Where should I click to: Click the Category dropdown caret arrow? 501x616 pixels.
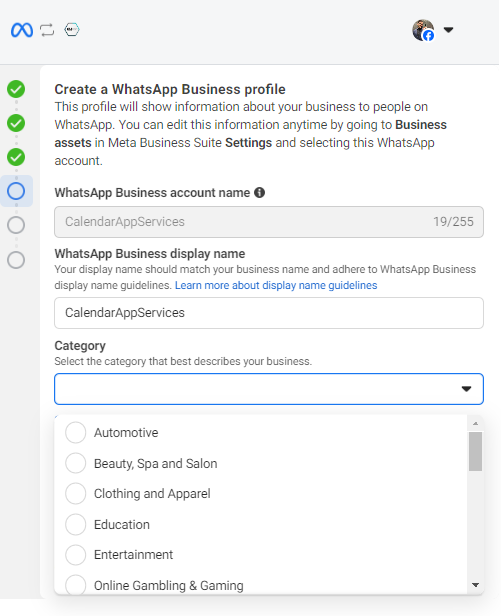pyautogui.click(x=466, y=389)
